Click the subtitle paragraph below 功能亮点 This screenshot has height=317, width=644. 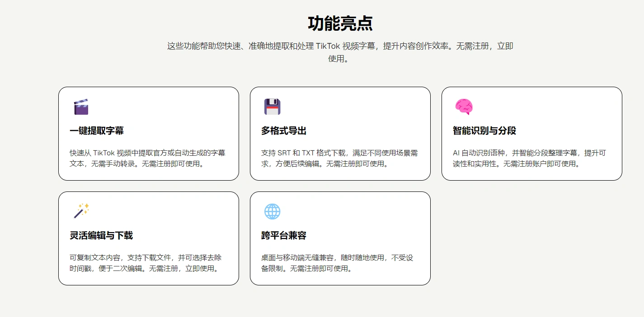[340, 51]
